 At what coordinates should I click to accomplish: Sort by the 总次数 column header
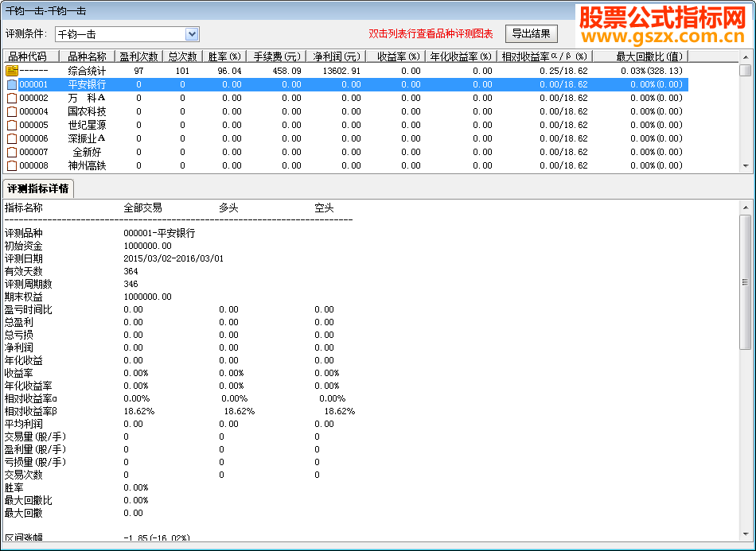coord(183,56)
